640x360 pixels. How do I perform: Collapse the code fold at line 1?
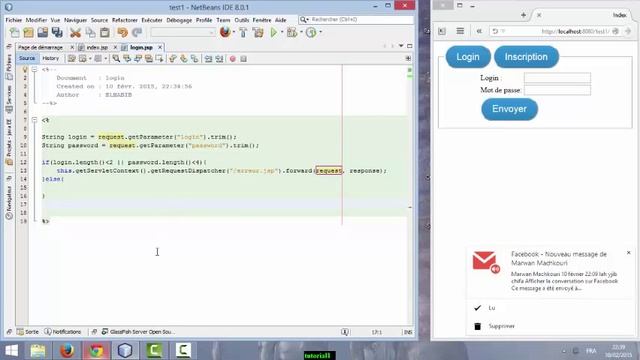pyautogui.click(x=34, y=69)
